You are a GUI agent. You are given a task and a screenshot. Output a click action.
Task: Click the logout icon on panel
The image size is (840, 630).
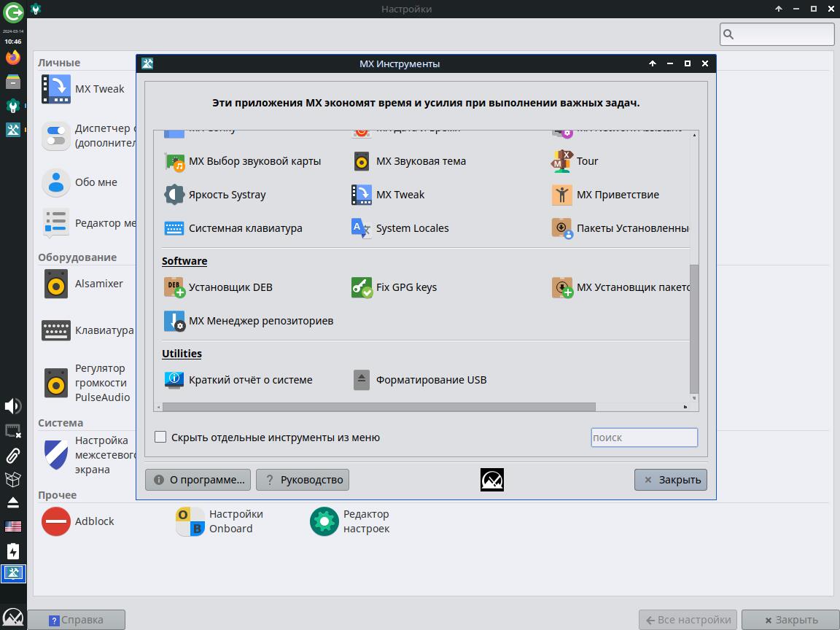(x=13, y=13)
